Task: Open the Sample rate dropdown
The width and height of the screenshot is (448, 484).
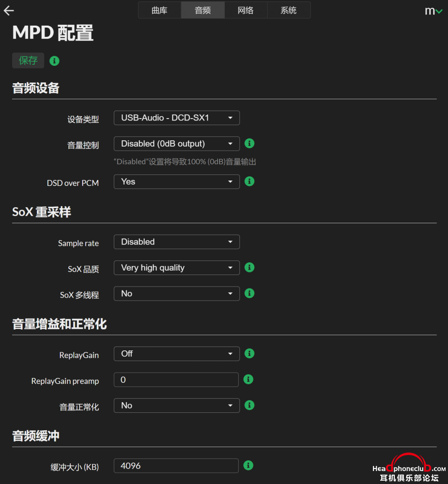Action: pyautogui.click(x=177, y=242)
